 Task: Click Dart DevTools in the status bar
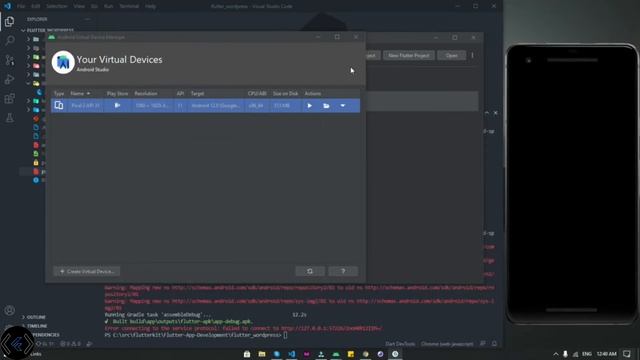click(400, 344)
